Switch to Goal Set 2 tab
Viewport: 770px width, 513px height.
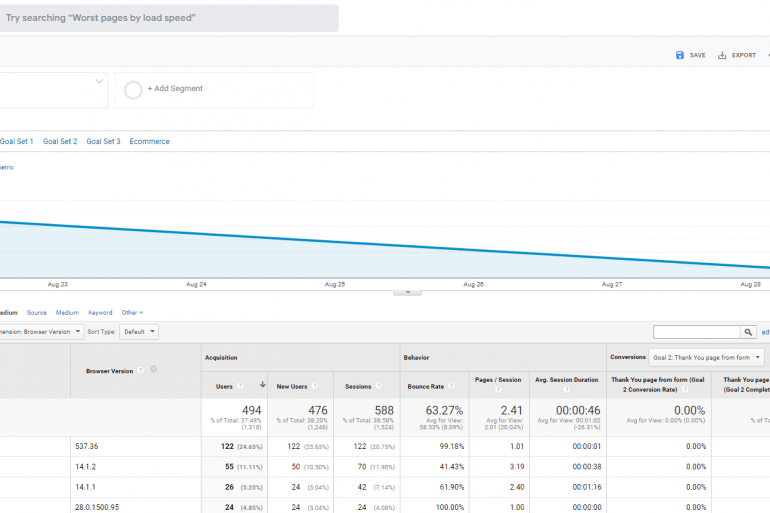click(x=60, y=142)
